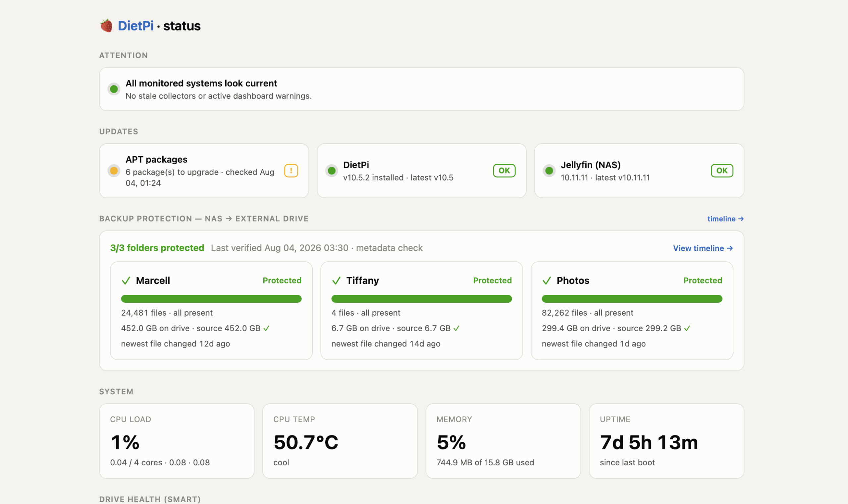Click the CPU Load 1% value
This screenshot has height=504, width=848.
(125, 442)
